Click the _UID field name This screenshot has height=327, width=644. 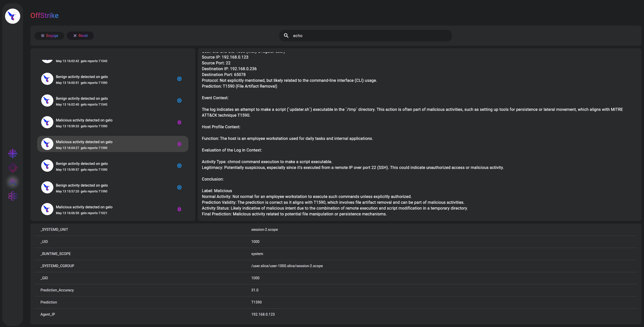44,242
